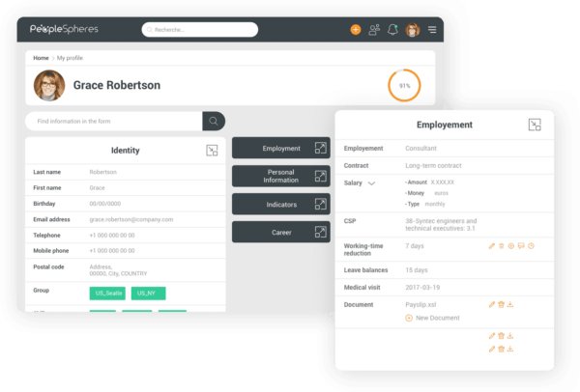Click the New Document link

(x=438, y=318)
